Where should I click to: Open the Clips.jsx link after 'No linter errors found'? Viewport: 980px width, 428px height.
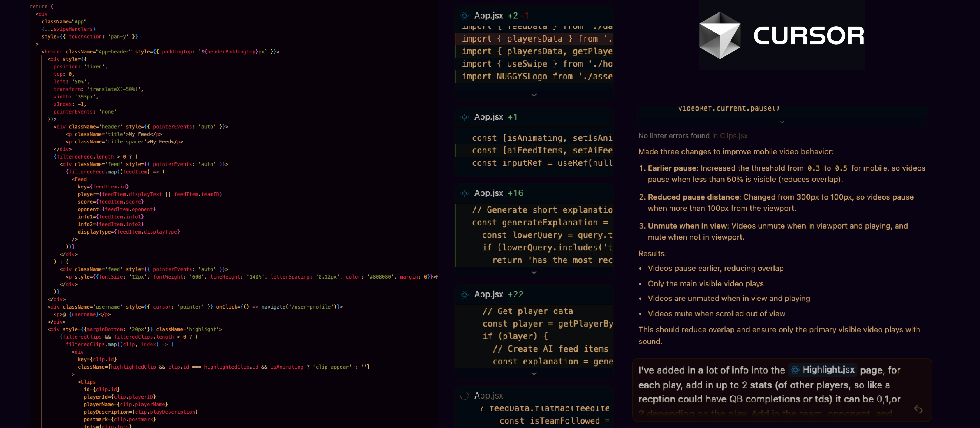733,136
